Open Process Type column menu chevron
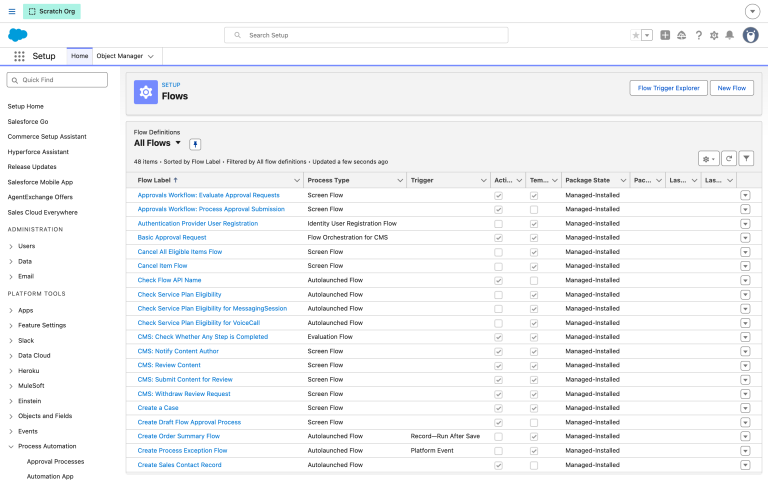Image resolution: width=768 pixels, height=480 pixels. click(400, 181)
